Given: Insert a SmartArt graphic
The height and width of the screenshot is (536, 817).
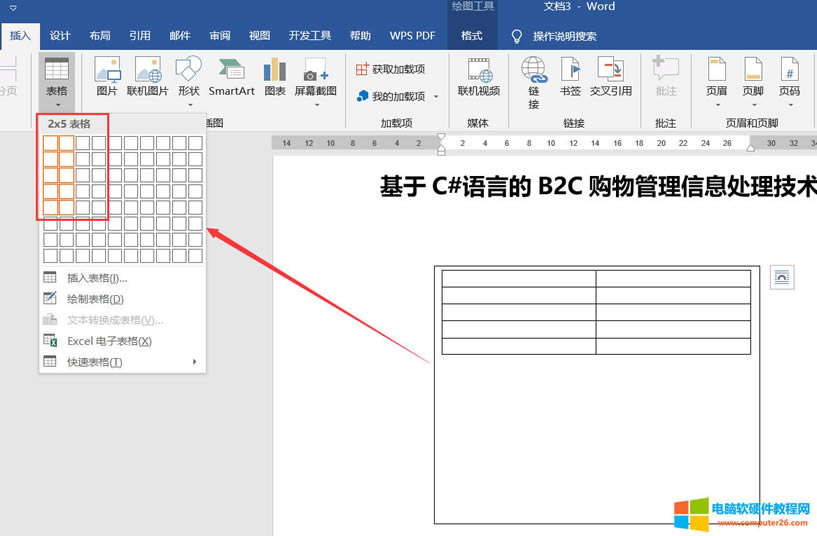Looking at the screenshot, I should pos(231,77).
